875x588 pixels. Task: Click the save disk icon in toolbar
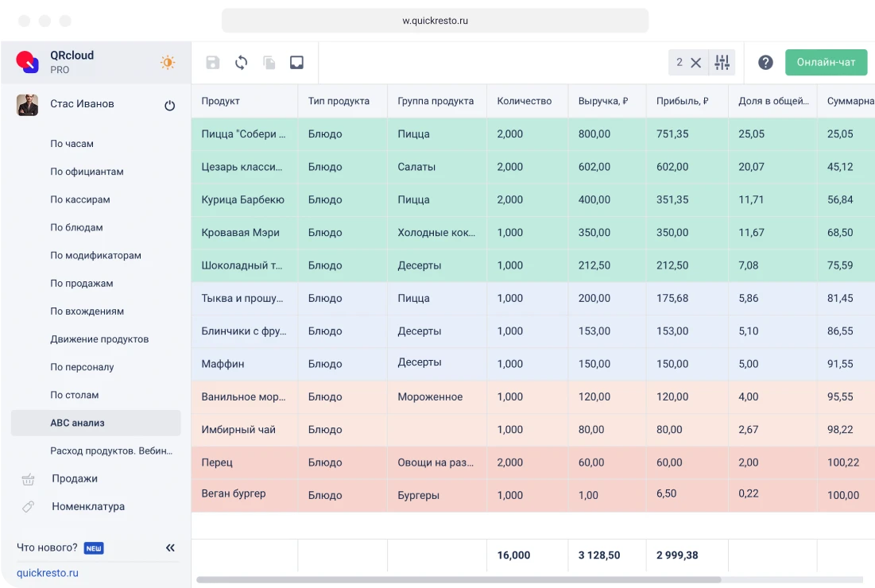tap(213, 63)
